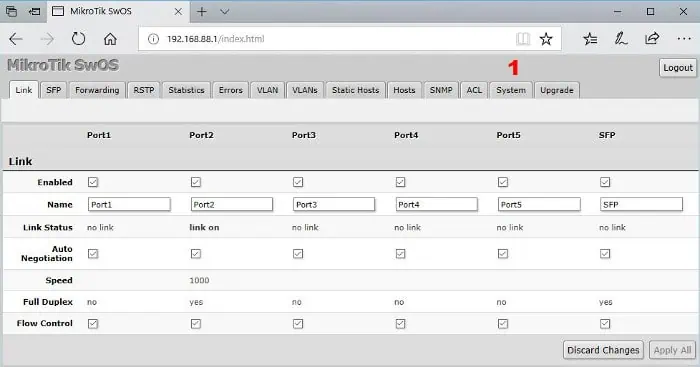Toggle Enabled checkbox for Port3
This screenshot has height=367, width=700.
298,182
